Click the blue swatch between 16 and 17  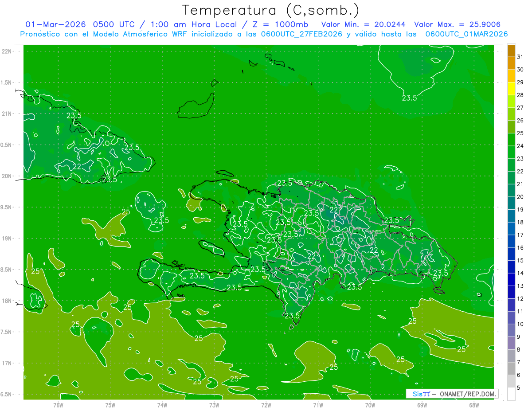511,241
